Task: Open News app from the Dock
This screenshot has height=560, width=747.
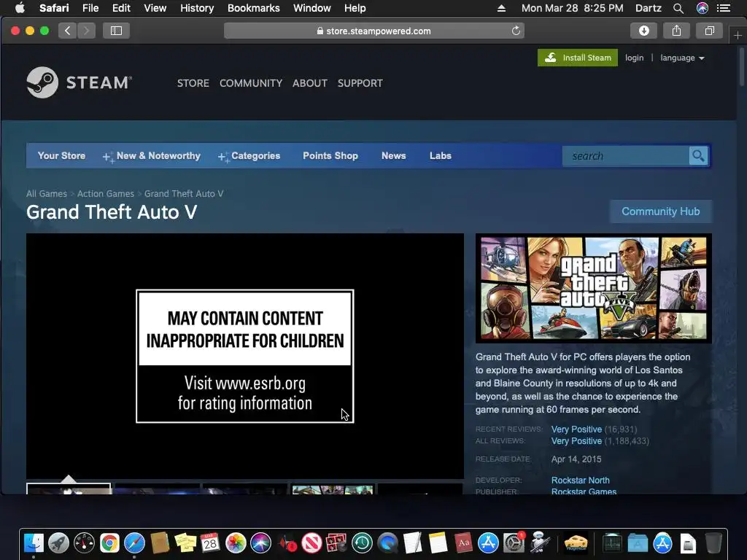Action: pyautogui.click(x=311, y=542)
